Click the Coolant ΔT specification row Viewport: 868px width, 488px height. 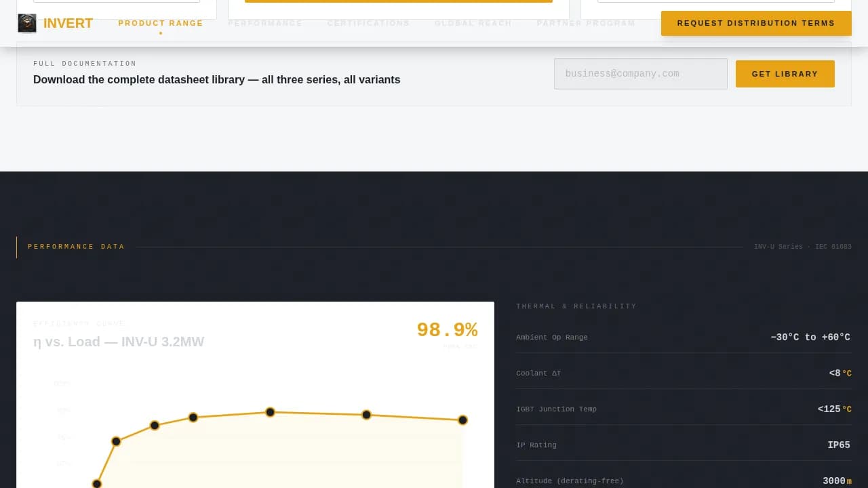pyautogui.click(x=683, y=373)
